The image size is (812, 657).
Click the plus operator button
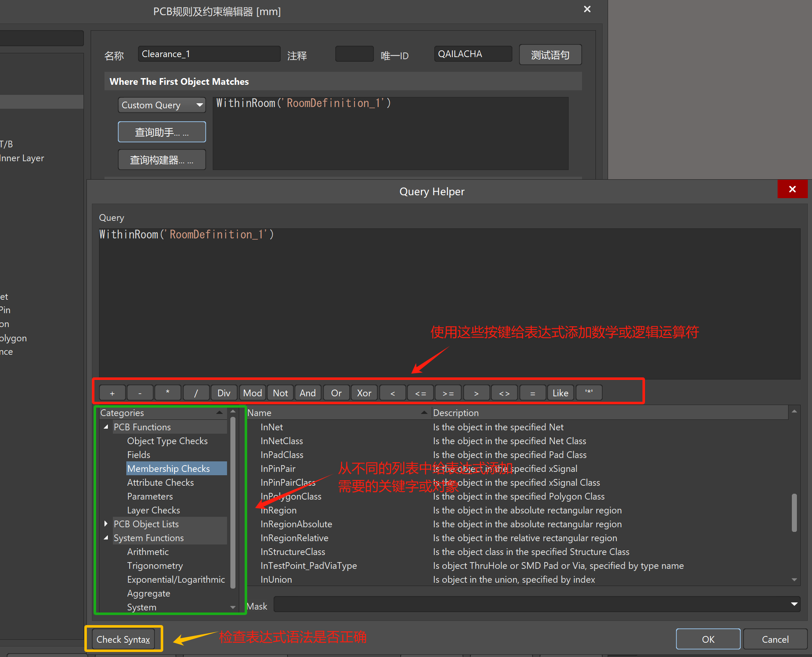click(112, 393)
